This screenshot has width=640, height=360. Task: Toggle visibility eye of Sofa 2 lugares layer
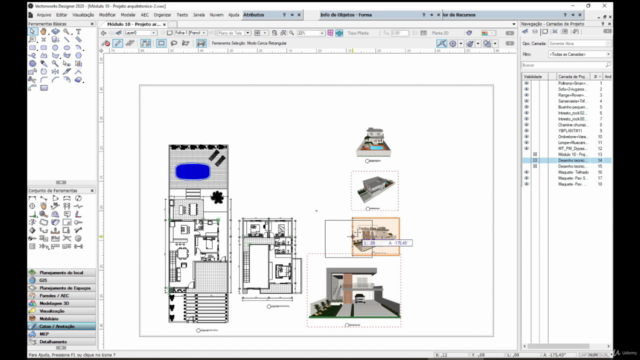527,89
